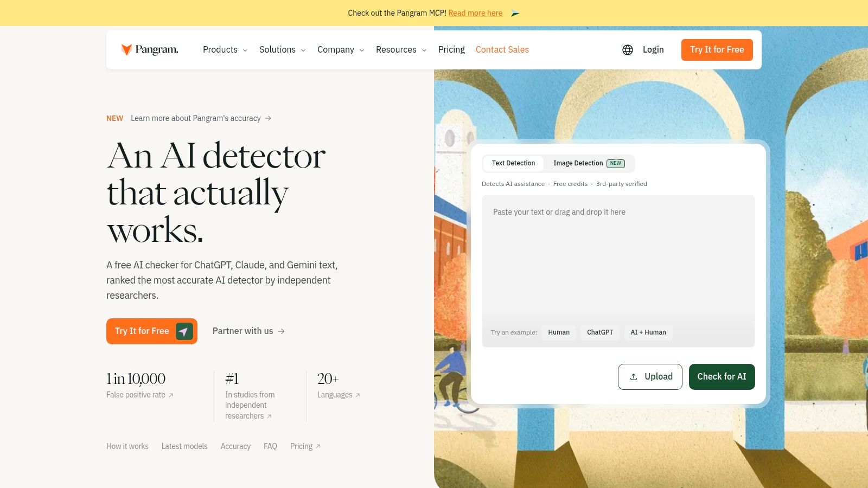Click the upload arrow icon on the Upload button
Image resolution: width=868 pixels, height=488 pixels.
click(634, 377)
